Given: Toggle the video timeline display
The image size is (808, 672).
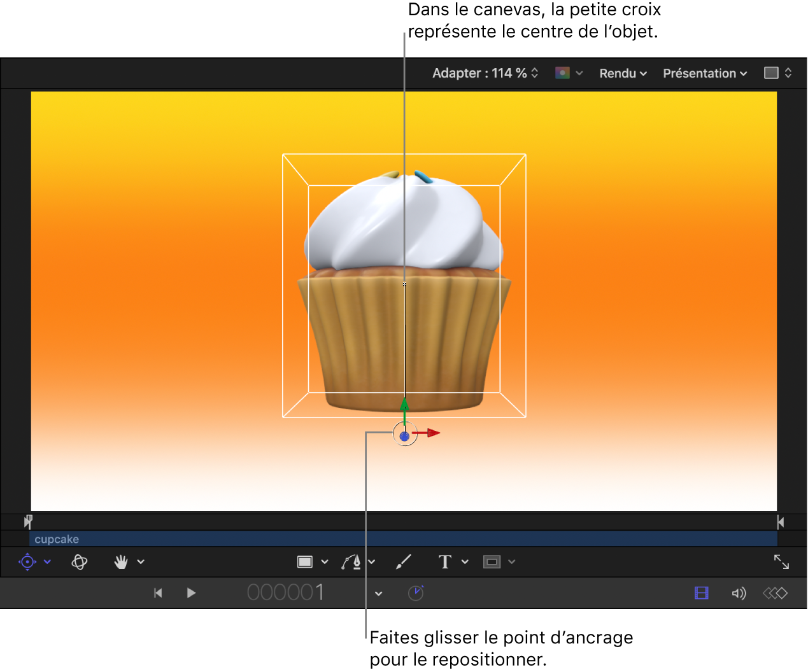Looking at the screenshot, I should (701, 592).
